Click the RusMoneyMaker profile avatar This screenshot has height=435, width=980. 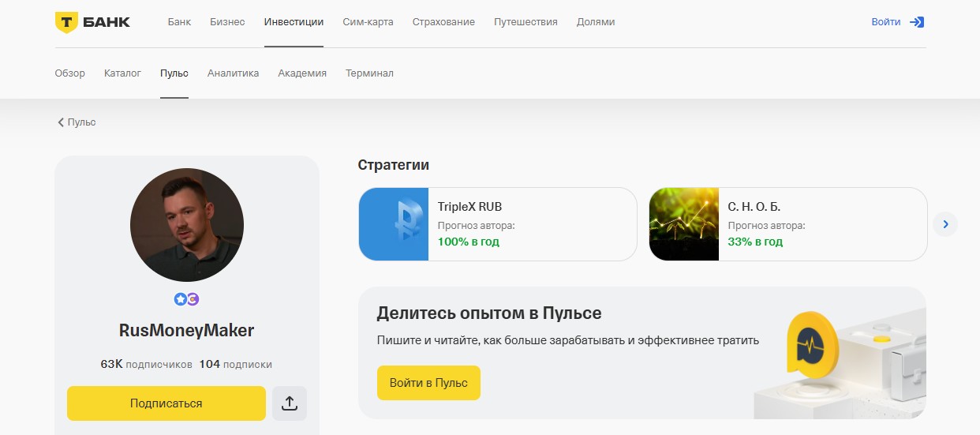[187, 225]
